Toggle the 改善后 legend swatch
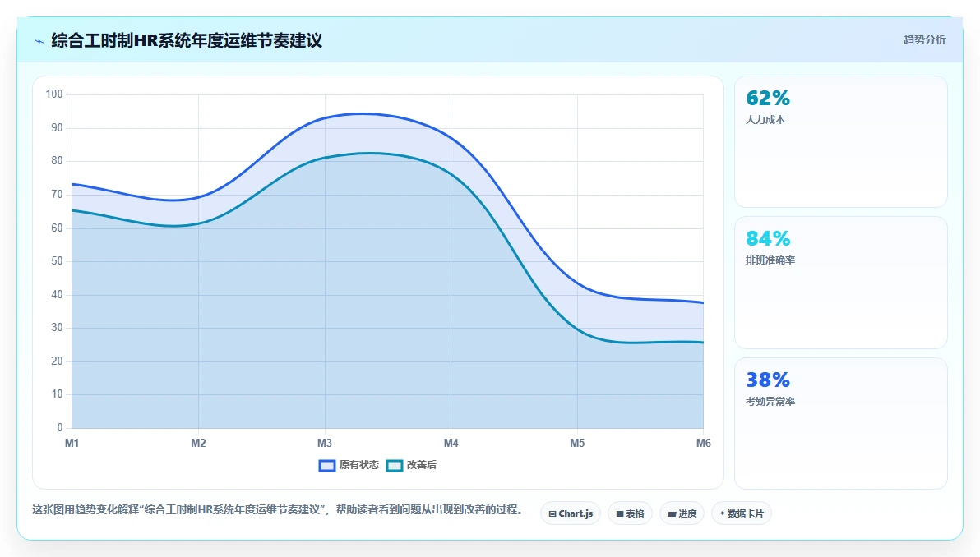The width and height of the screenshot is (980, 557). (x=395, y=465)
